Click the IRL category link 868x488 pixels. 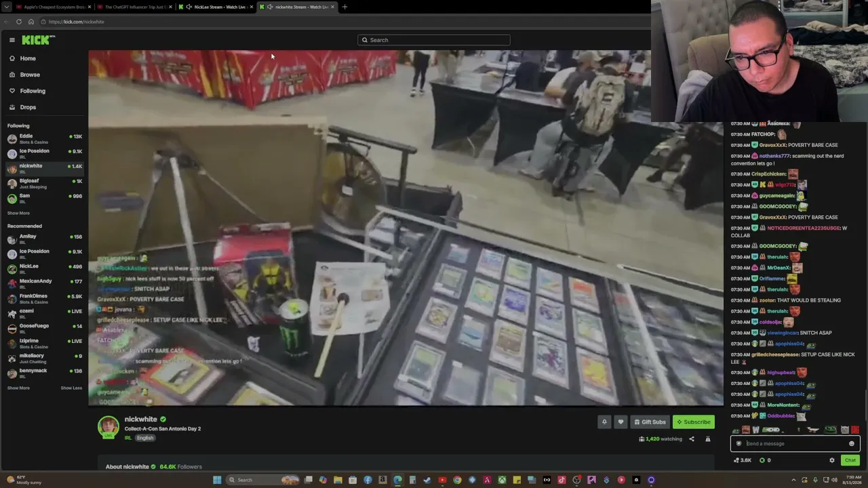[127, 438]
